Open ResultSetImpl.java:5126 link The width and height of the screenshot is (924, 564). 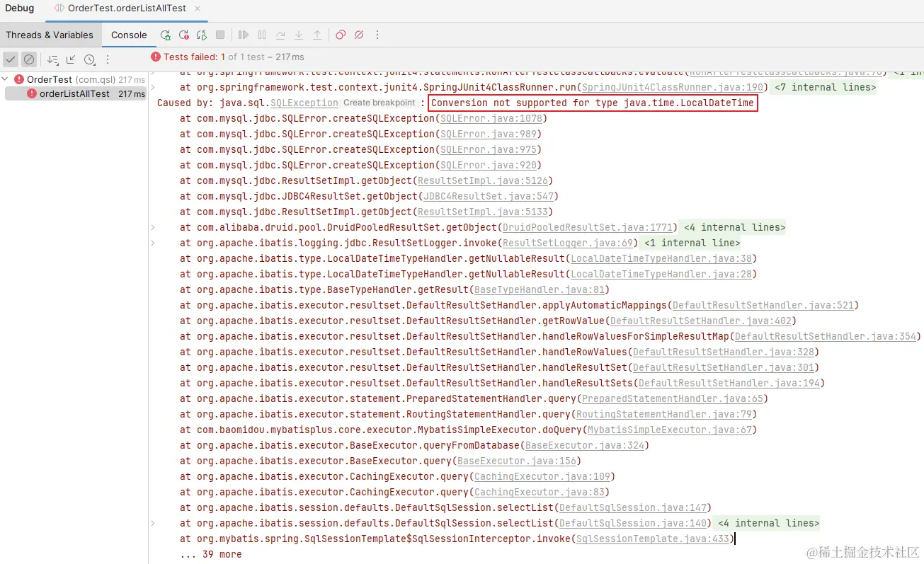click(x=482, y=180)
